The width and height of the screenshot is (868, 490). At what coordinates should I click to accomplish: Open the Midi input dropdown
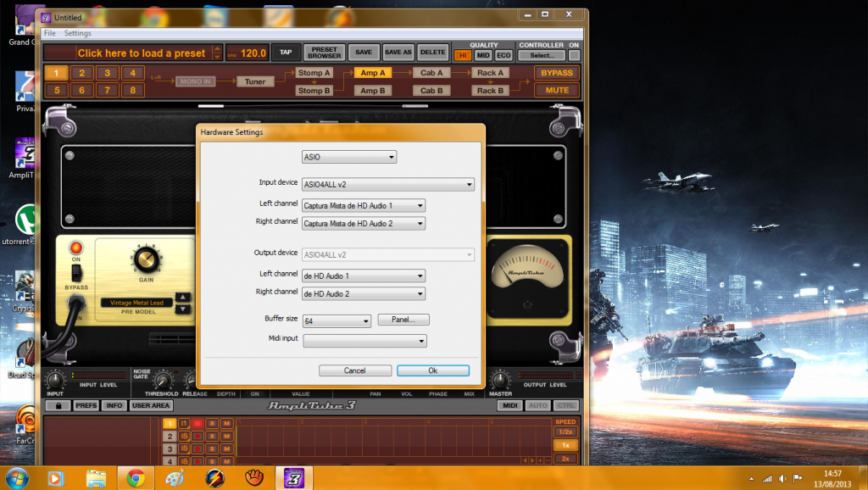click(364, 341)
